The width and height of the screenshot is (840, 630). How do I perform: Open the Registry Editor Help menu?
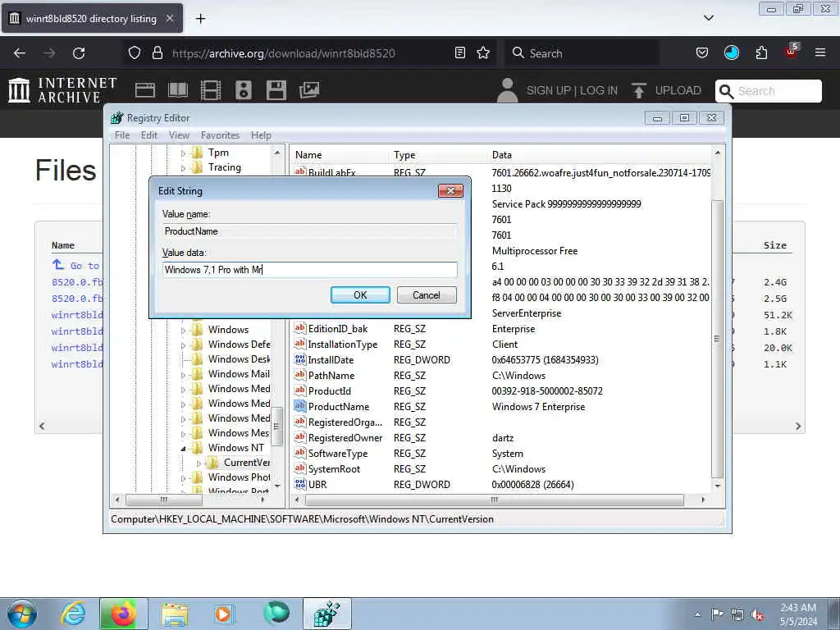click(261, 135)
